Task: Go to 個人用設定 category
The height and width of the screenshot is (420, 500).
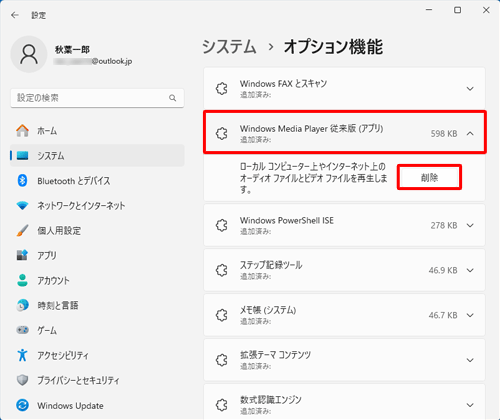Action: [x=97, y=230]
